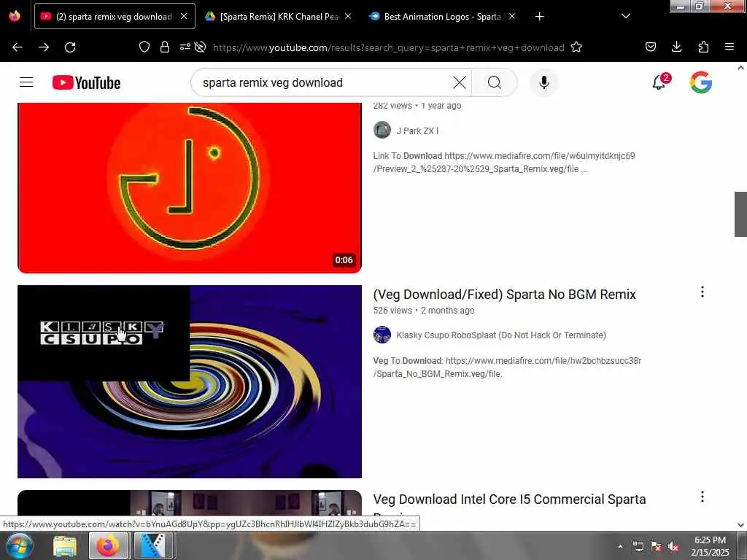Open the muted volume tray icon

pyautogui.click(x=673, y=547)
